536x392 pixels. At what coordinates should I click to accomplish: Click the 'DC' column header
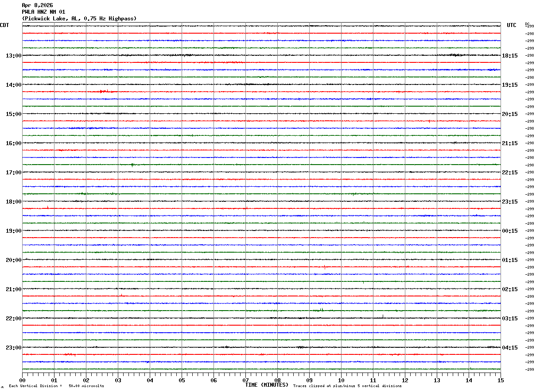click(527, 24)
